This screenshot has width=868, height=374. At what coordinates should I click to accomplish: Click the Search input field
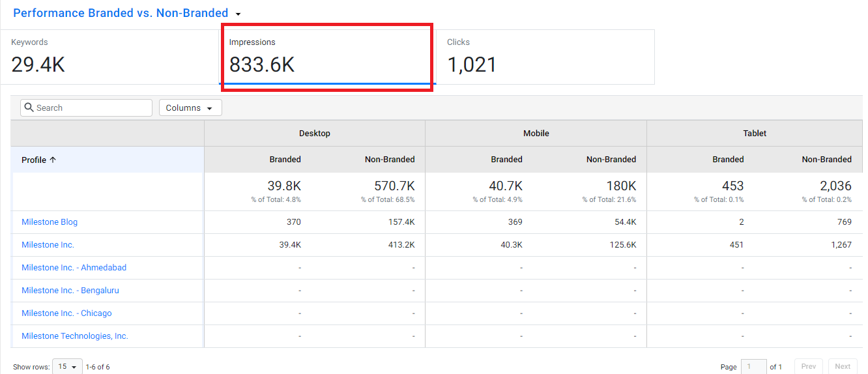pos(86,108)
